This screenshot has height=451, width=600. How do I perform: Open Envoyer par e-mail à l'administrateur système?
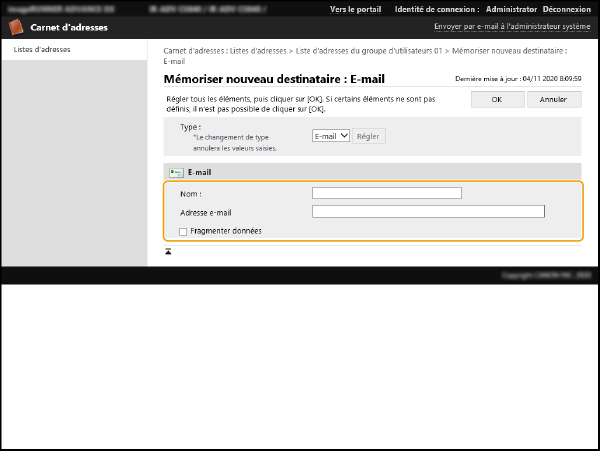point(511,27)
